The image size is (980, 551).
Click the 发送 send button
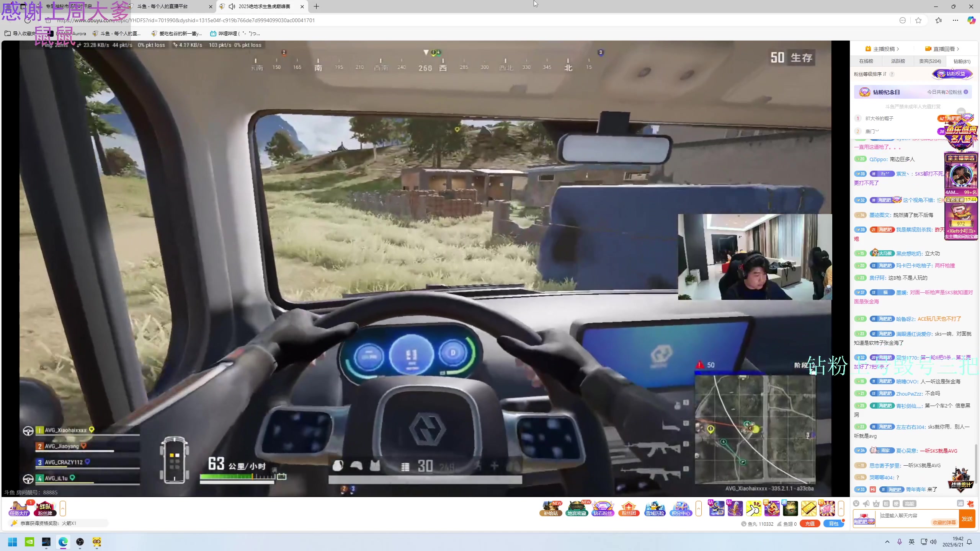click(967, 519)
